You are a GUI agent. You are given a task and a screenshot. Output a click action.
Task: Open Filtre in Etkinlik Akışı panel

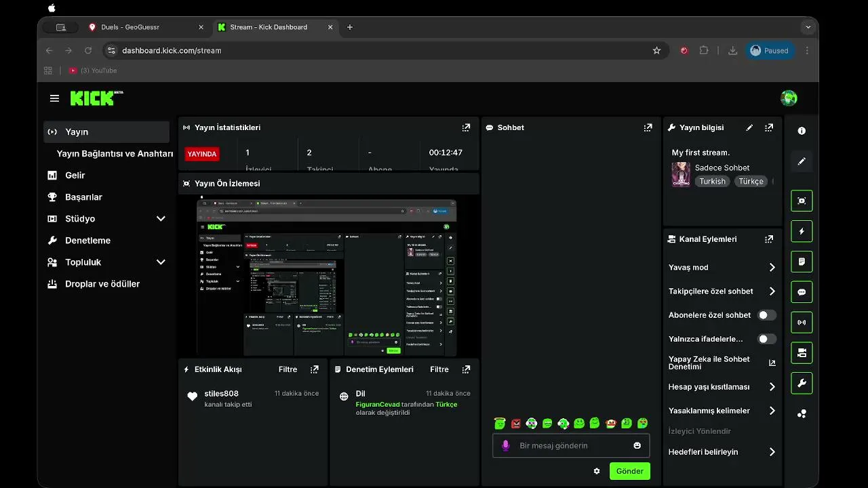coord(288,369)
